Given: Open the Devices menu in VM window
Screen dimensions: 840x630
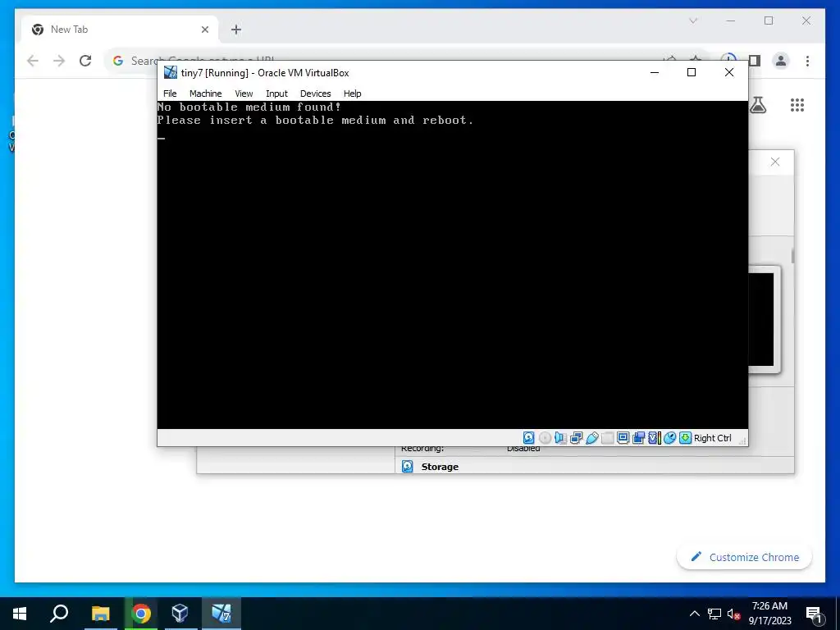Looking at the screenshot, I should point(316,94).
